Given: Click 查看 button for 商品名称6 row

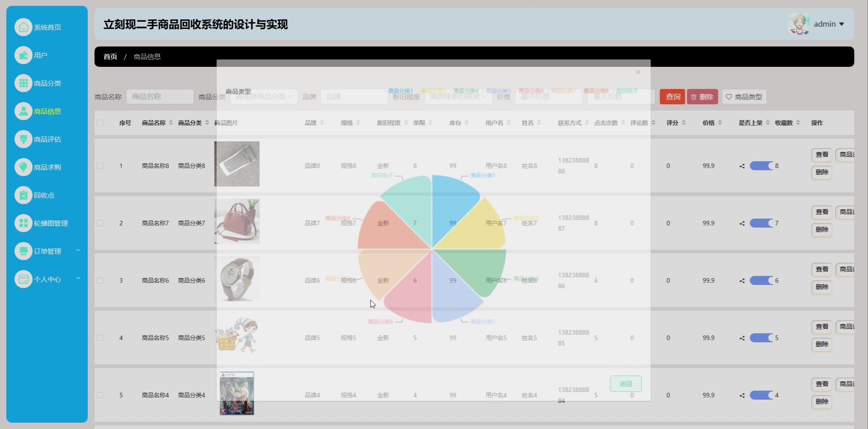Looking at the screenshot, I should tap(822, 269).
